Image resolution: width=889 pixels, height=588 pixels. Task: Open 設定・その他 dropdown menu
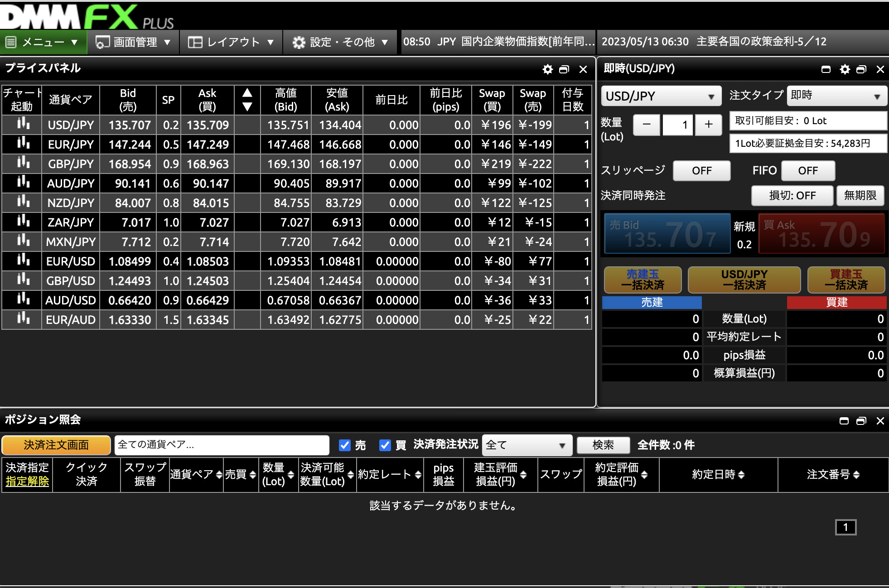click(340, 42)
